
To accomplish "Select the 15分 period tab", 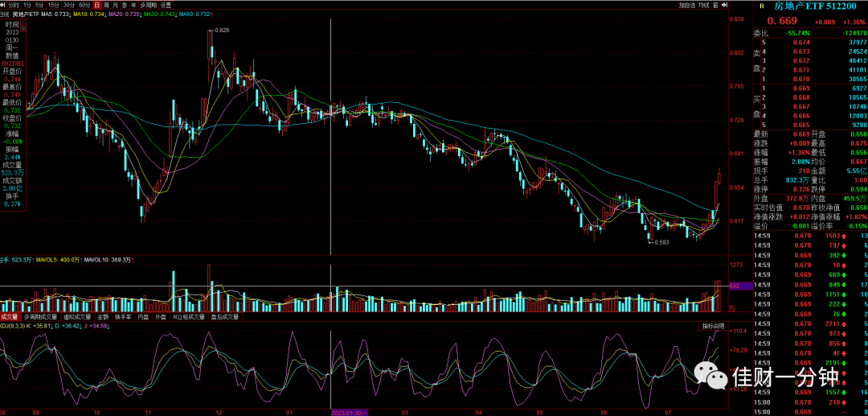I will pyautogui.click(x=54, y=5).
